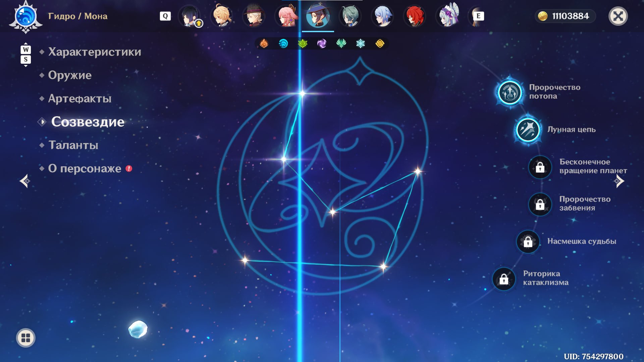Click the UID: 754297800 text
Image resolution: width=644 pixels, height=362 pixels.
[x=594, y=356]
